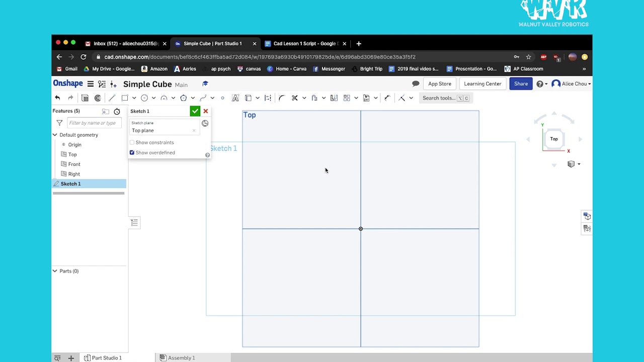Select the Dimension tool

click(387, 98)
